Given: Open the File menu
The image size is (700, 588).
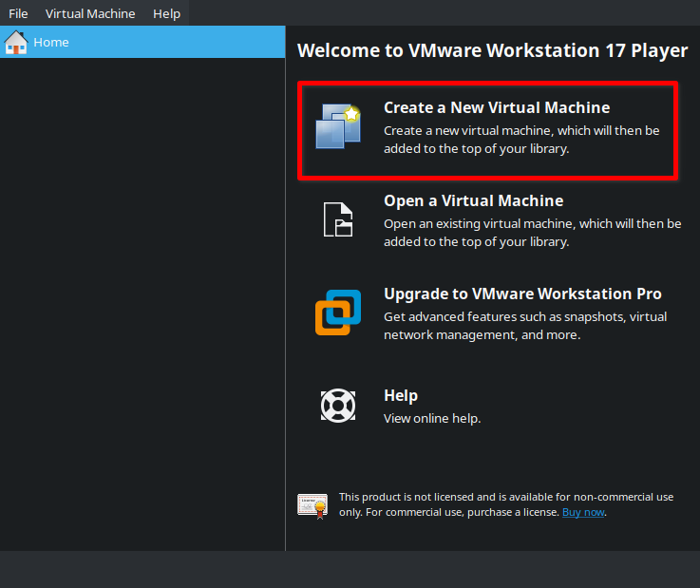Looking at the screenshot, I should point(18,13).
